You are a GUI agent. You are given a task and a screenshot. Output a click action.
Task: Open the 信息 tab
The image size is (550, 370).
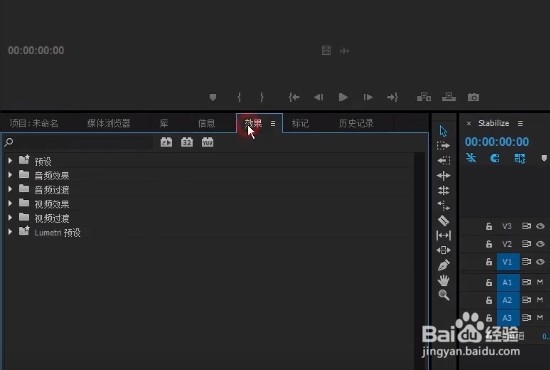click(x=206, y=123)
